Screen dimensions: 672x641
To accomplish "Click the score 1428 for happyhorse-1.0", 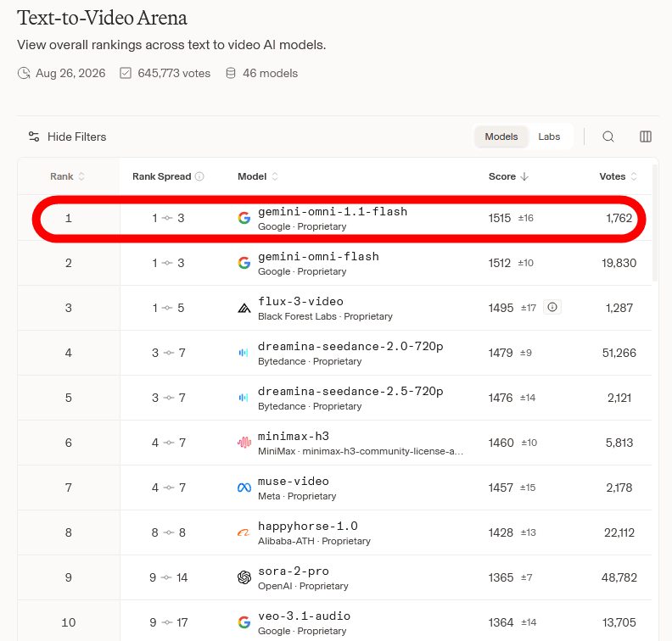I will pos(501,532).
